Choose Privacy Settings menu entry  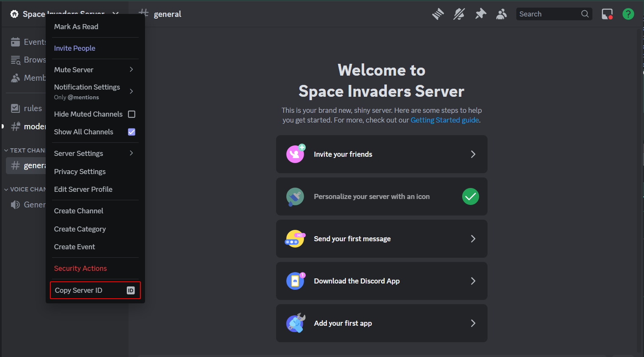tap(95, 172)
